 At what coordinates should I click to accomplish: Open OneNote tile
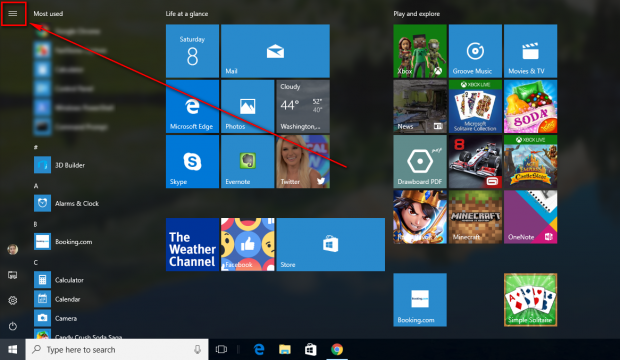pyautogui.click(x=530, y=217)
